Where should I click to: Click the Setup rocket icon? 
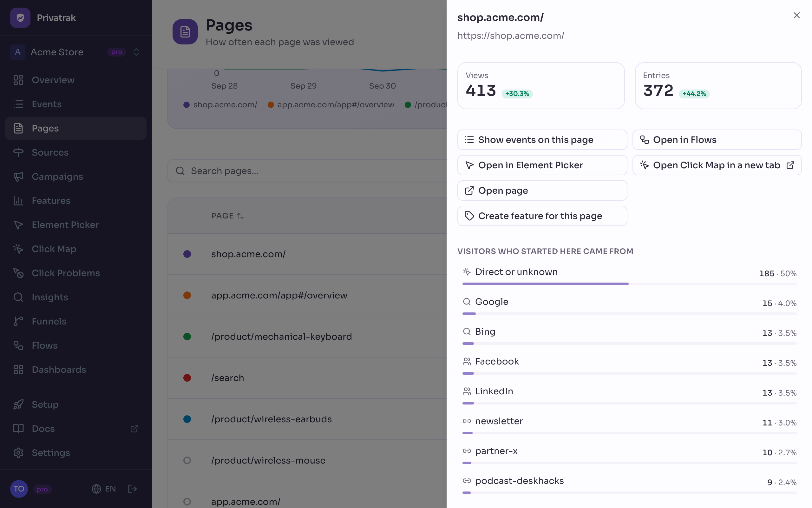pyautogui.click(x=18, y=404)
